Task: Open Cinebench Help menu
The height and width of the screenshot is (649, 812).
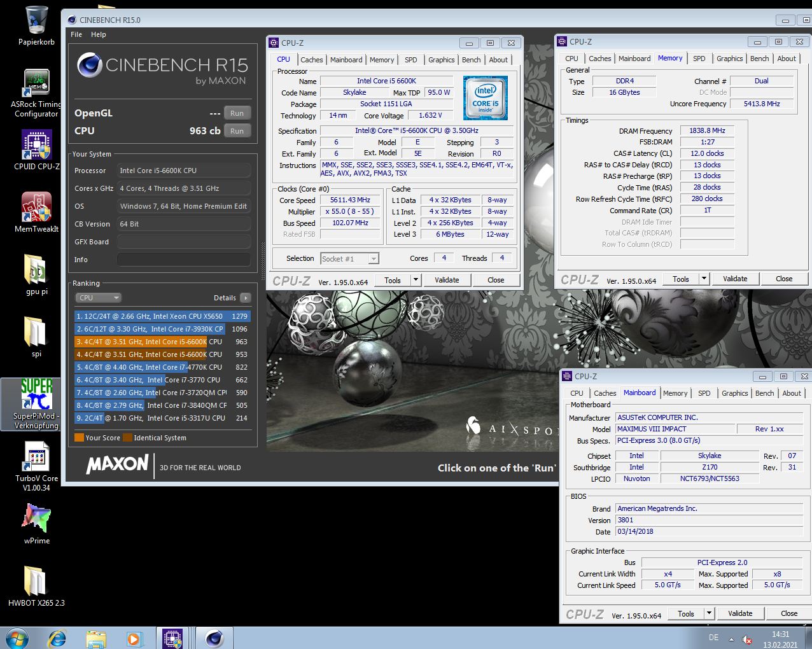Action: tap(99, 34)
